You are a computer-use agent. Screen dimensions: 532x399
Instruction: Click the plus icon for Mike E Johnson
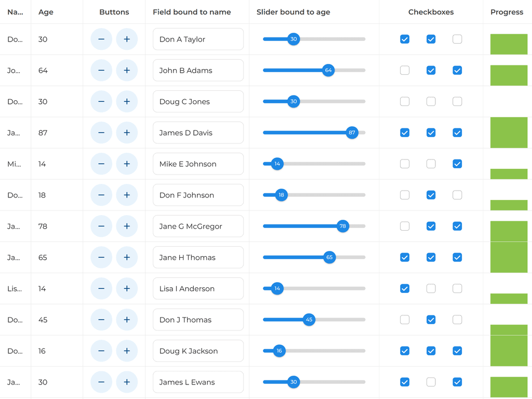[127, 164]
